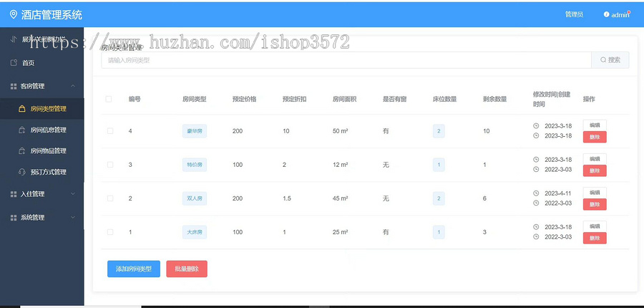Screen dimensions: 644x308
Task: Click the top clock icon in row 3
Action: (536, 160)
